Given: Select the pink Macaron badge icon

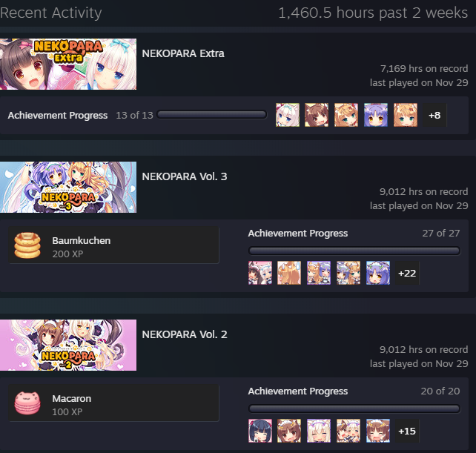Looking at the screenshot, I should point(27,403).
